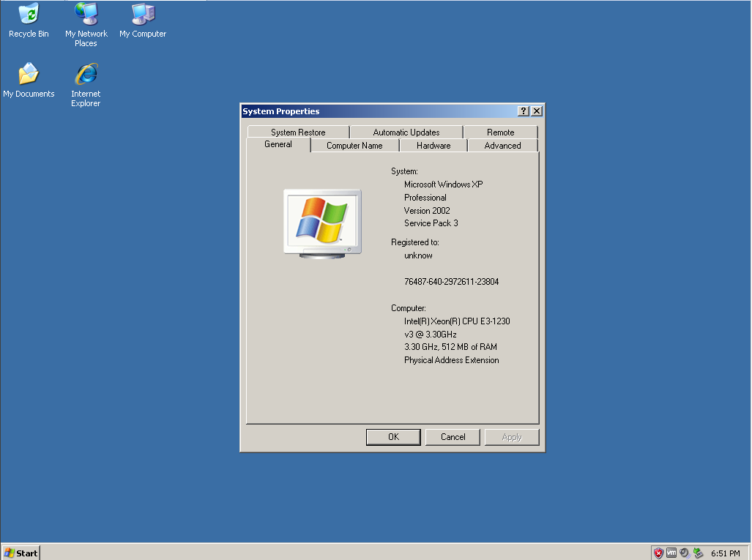Click '3.30 GHz, 512 MB of RAM' text

[451, 347]
